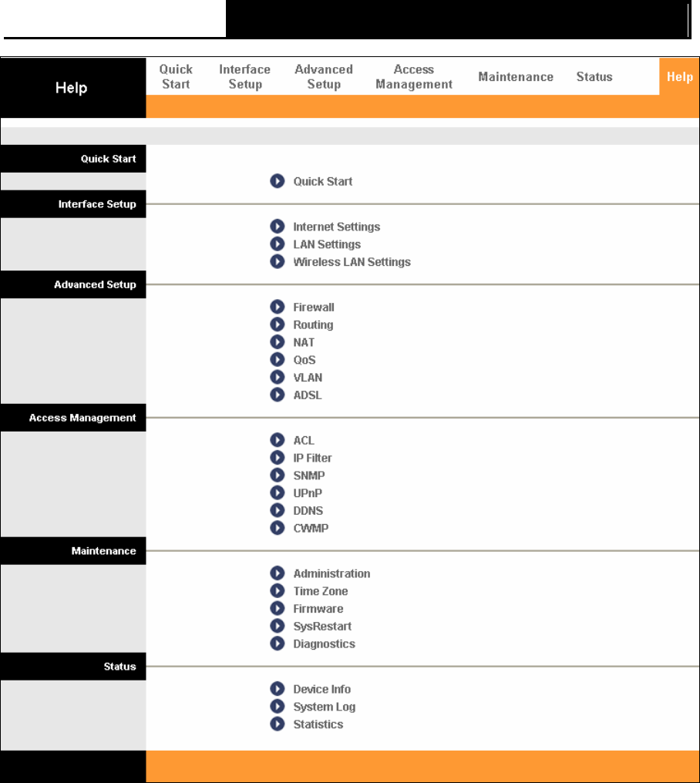
Task: Open the Internet Settings help link
Action: tap(336, 227)
